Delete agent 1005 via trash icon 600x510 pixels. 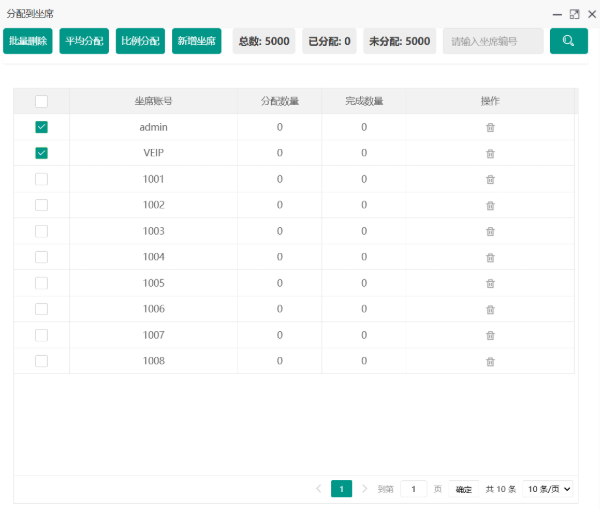click(x=490, y=283)
